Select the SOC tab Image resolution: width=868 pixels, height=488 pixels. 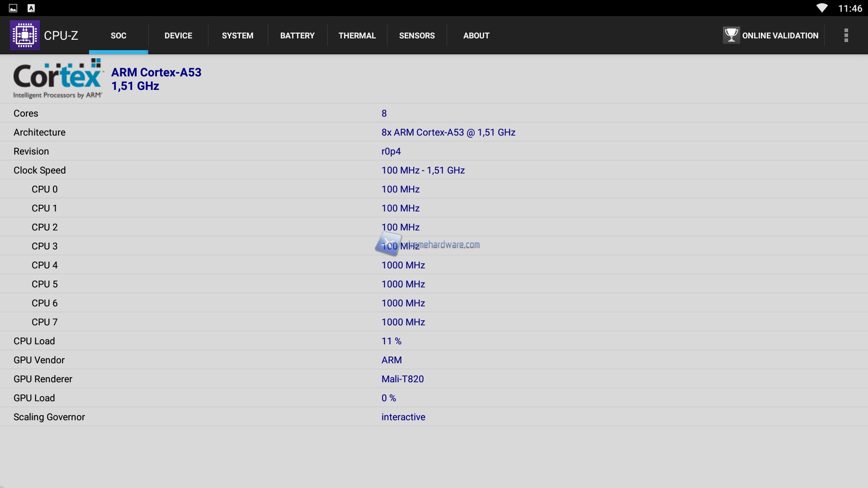click(118, 36)
